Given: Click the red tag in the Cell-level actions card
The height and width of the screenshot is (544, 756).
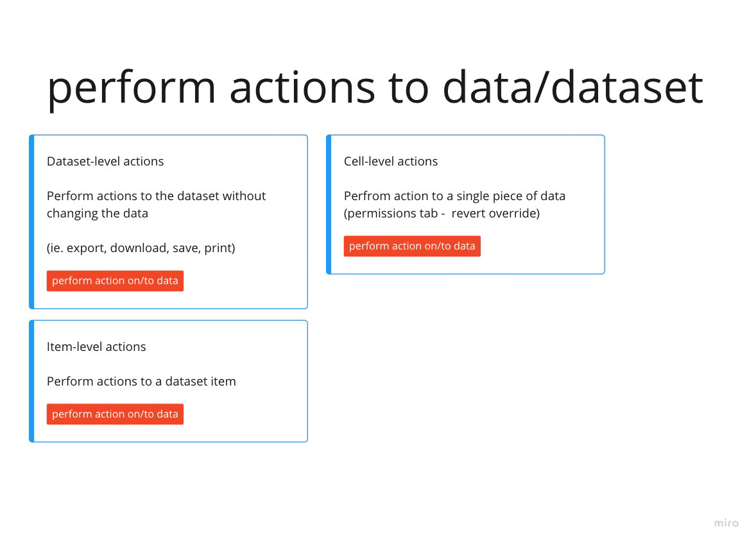Looking at the screenshot, I should tap(412, 246).
